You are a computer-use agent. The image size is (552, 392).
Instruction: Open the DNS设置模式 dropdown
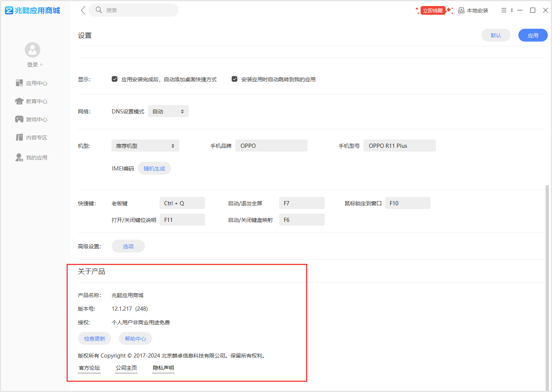tap(168, 111)
